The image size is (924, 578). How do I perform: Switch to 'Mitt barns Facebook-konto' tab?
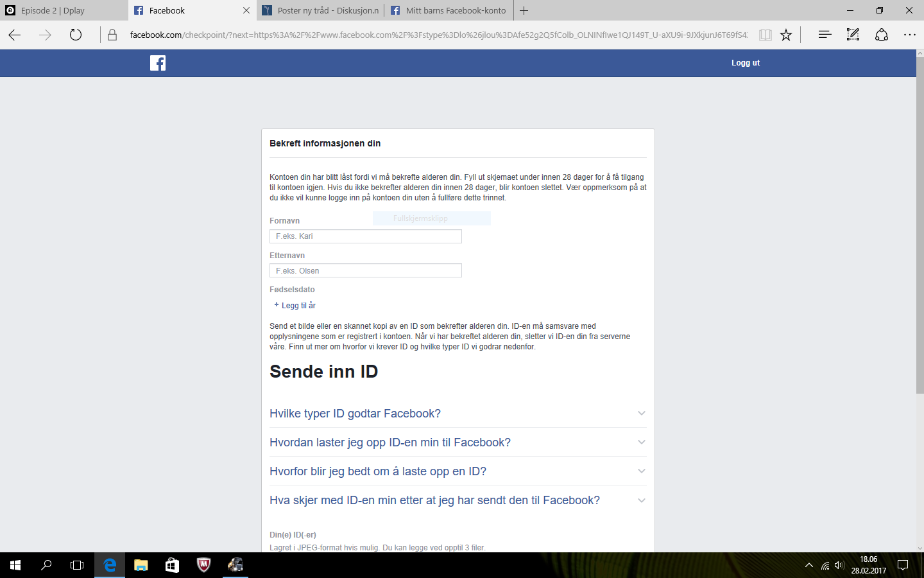[x=449, y=10]
